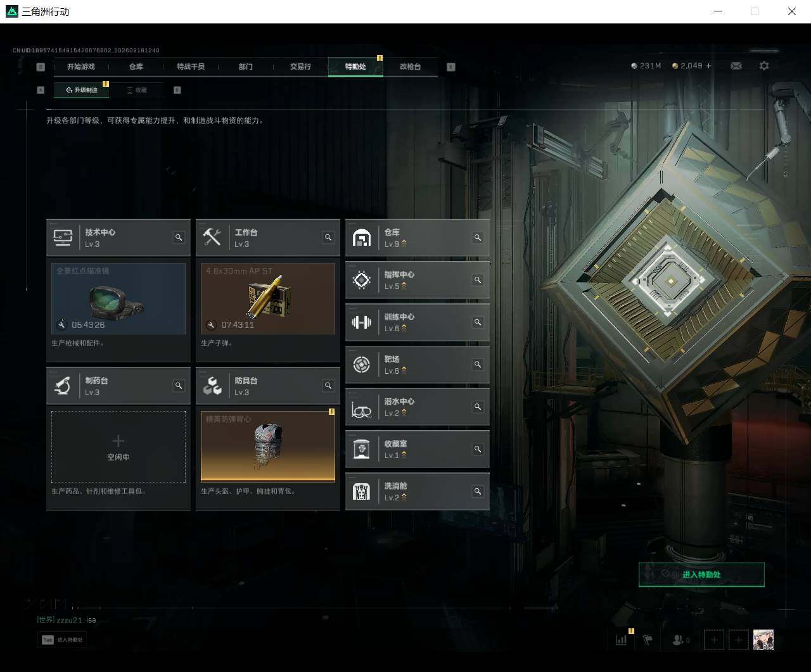Switch to the 改枪台 tab
This screenshot has height=672, width=811.
point(411,67)
